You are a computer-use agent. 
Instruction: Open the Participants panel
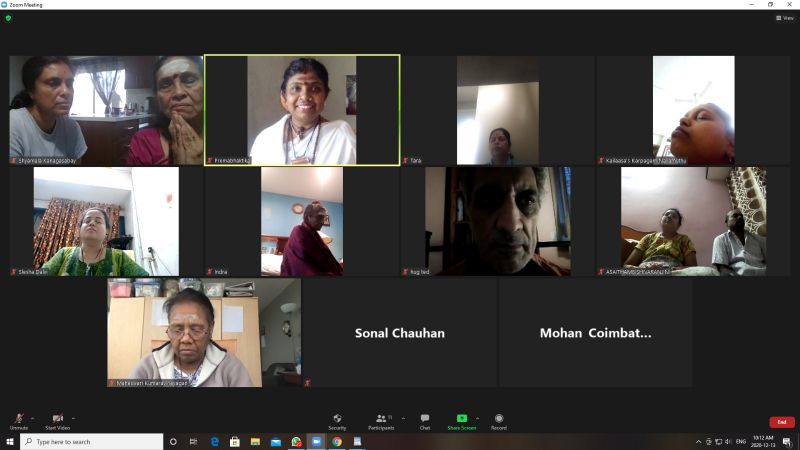[x=380, y=418]
